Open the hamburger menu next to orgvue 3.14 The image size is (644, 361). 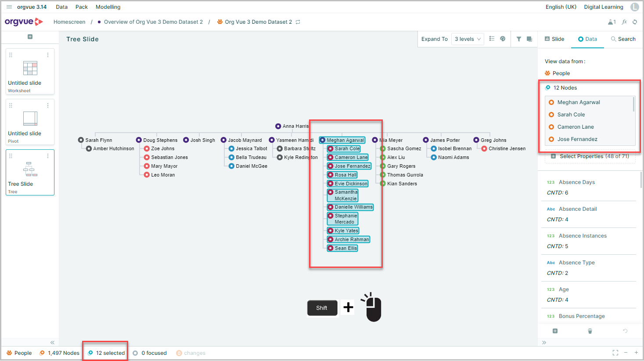click(9, 7)
